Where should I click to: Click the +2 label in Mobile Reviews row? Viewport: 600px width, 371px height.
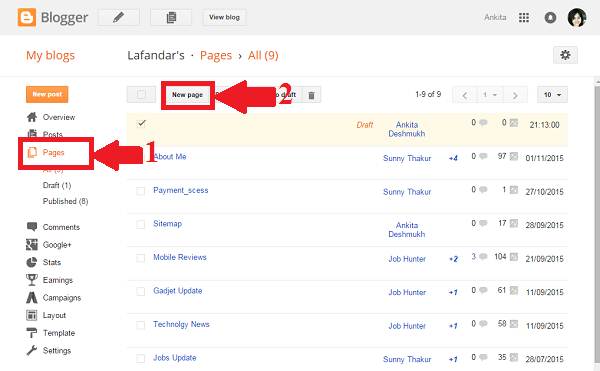point(453,259)
